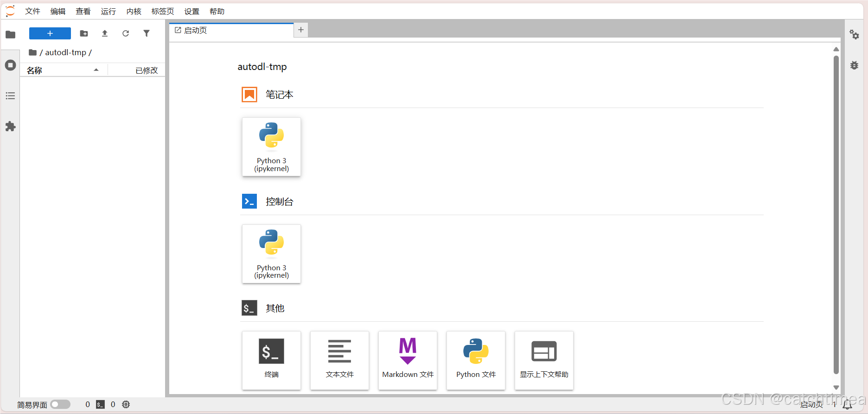Open the root folder icon in breadcrumb
This screenshot has height=414, width=868.
pyautogui.click(x=32, y=52)
